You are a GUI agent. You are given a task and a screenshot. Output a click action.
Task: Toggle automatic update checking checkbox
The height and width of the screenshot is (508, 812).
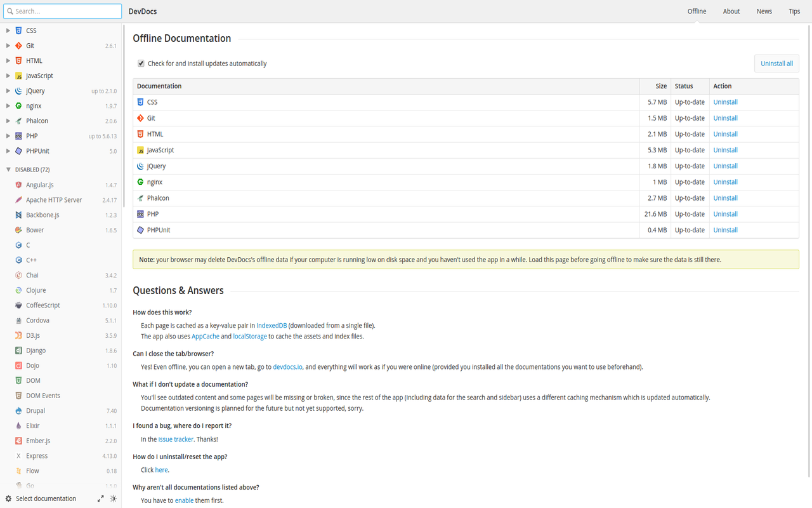(141, 63)
